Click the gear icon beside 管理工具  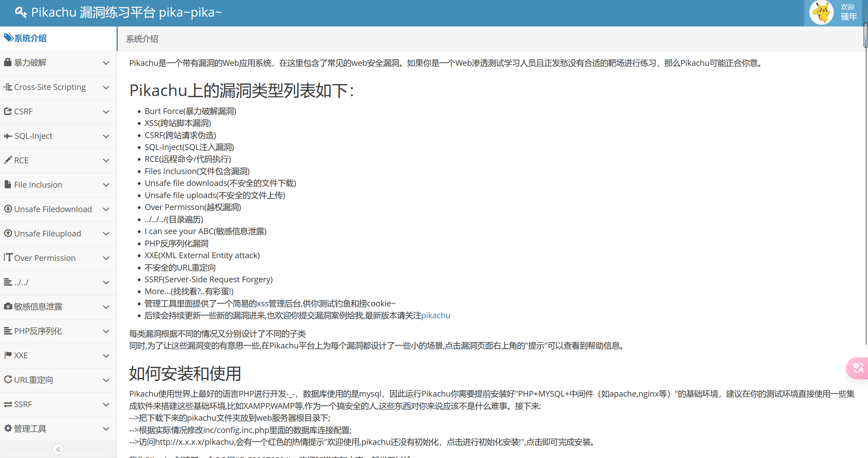(x=8, y=428)
